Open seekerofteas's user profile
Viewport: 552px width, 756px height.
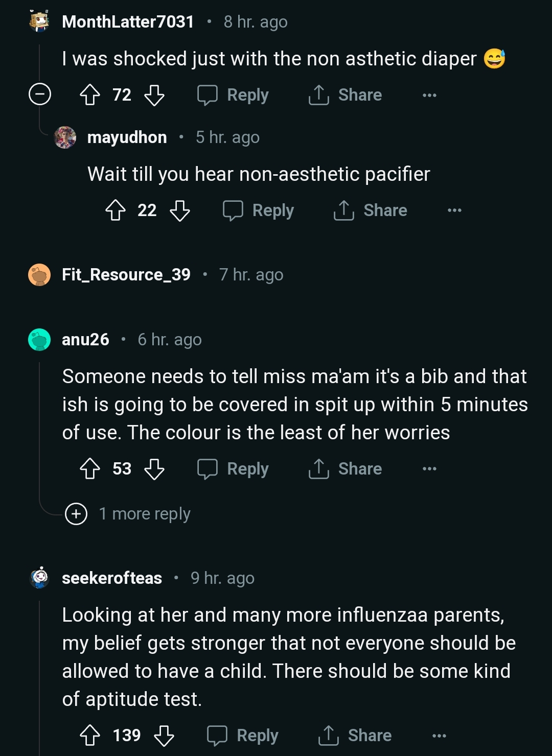coord(111,578)
